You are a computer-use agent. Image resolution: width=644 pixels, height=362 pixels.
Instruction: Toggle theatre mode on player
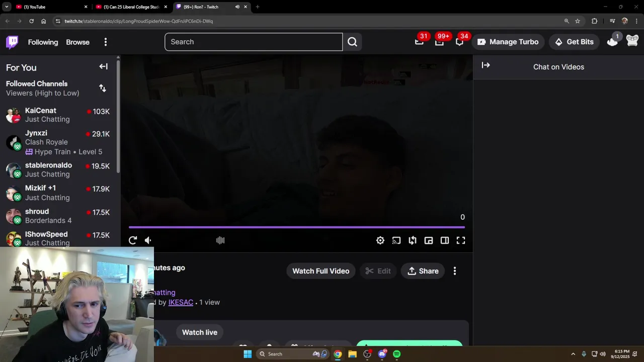click(x=445, y=240)
